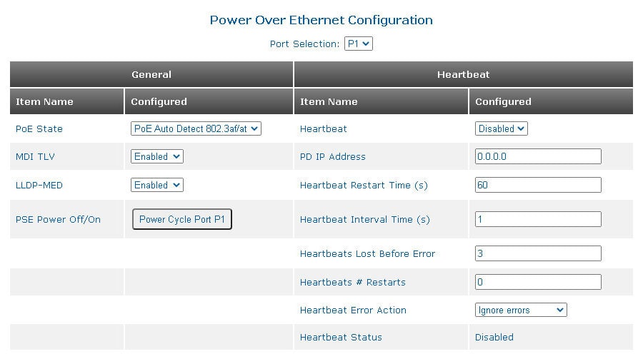
Task: Click the Power Cycle Port P1 button
Action: pos(182,220)
